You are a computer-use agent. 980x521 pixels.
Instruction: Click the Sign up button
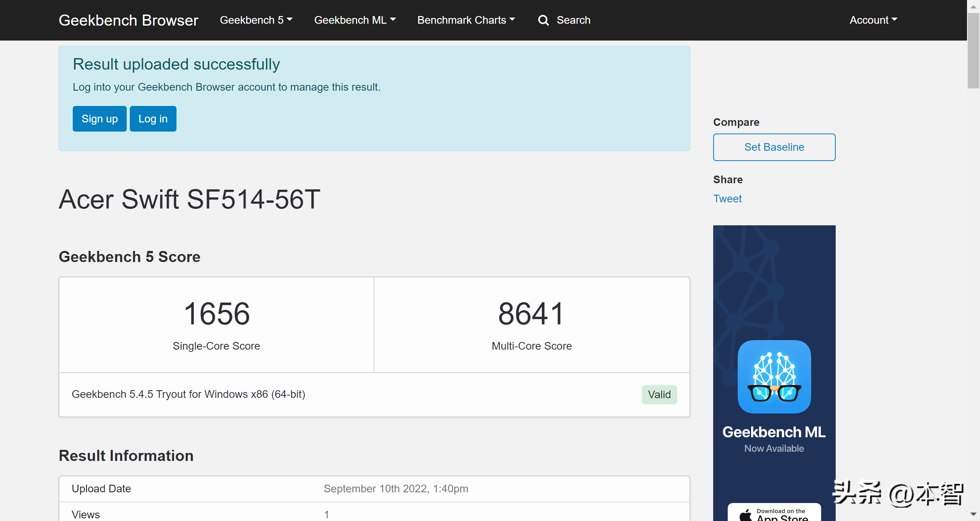pos(100,119)
